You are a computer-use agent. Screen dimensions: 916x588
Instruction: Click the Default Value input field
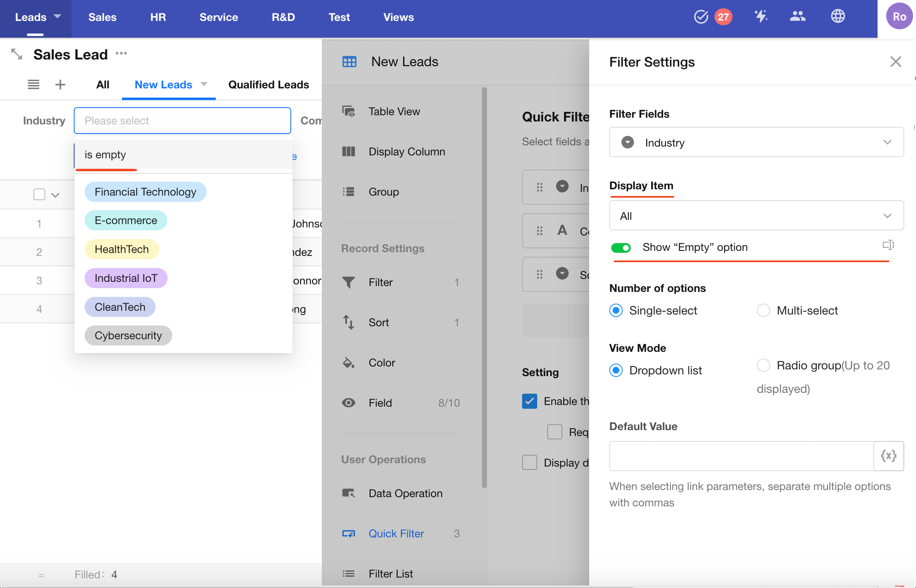(x=741, y=456)
